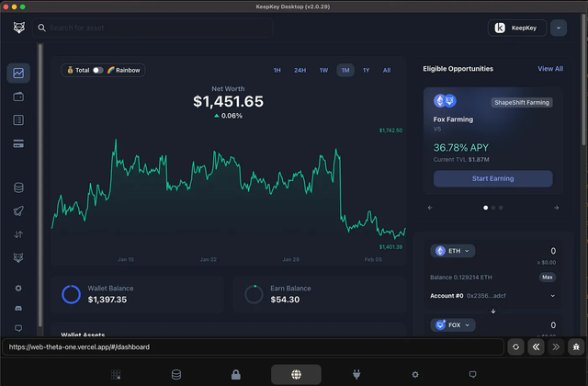Click the Balance 0.129214 ETH text

[x=461, y=278]
